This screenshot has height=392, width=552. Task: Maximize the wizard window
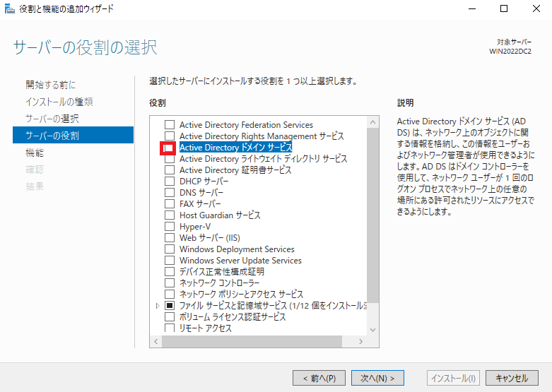tap(504, 8)
